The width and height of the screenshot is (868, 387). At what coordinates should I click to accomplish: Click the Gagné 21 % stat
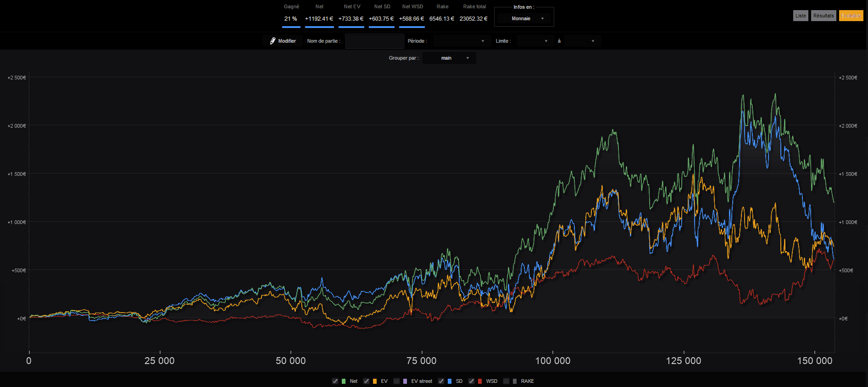tap(291, 19)
